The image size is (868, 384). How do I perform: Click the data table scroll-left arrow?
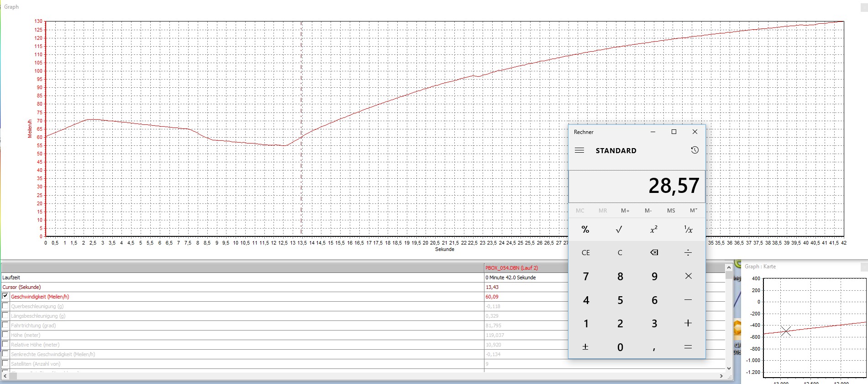[x=5, y=376]
